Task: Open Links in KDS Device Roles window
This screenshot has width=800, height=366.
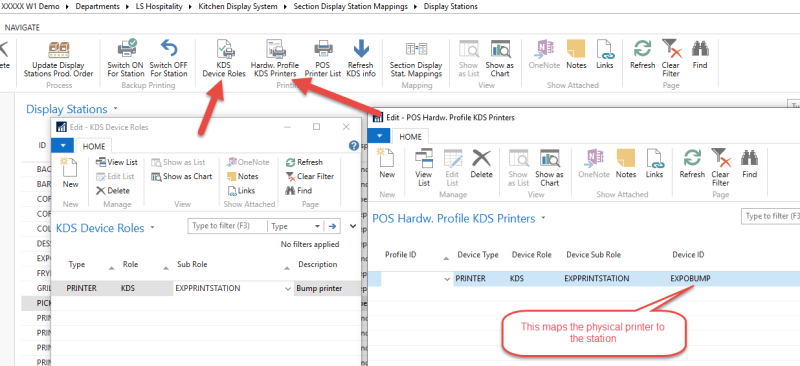Action: click(241, 190)
